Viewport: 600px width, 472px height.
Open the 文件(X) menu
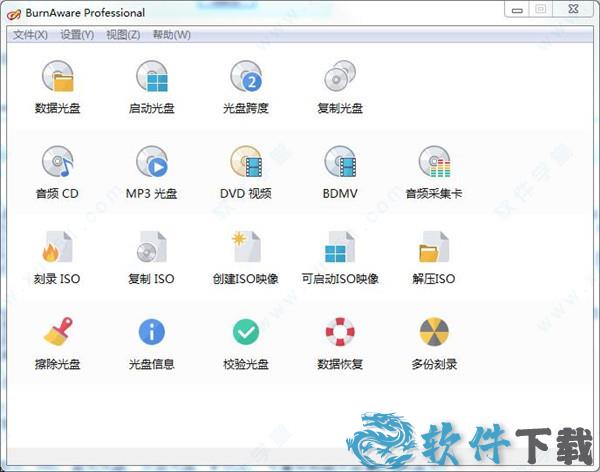(x=30, y=35)
